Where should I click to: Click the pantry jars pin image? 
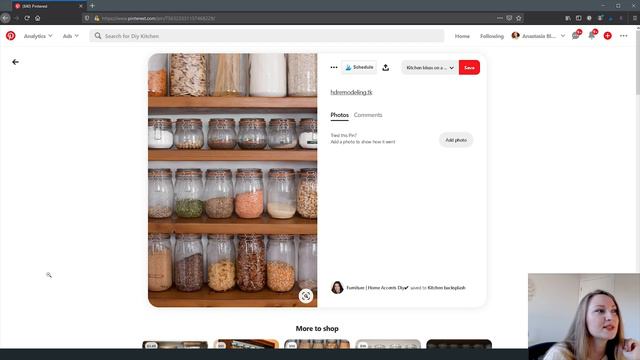(233, 180)
